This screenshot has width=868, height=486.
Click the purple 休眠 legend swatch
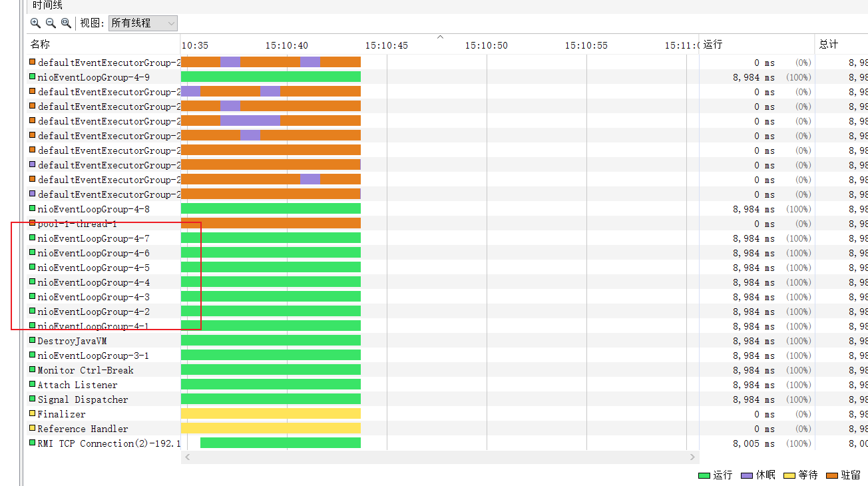747,475
